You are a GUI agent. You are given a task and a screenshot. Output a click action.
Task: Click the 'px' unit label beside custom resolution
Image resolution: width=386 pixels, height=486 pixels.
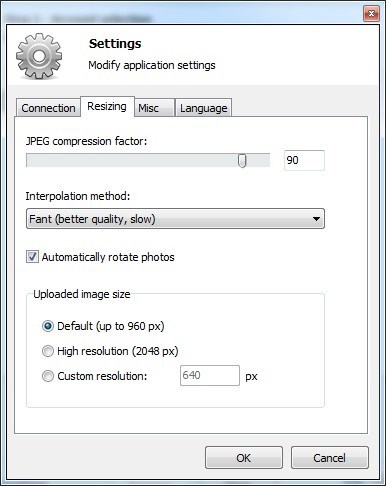click(251, 377)
